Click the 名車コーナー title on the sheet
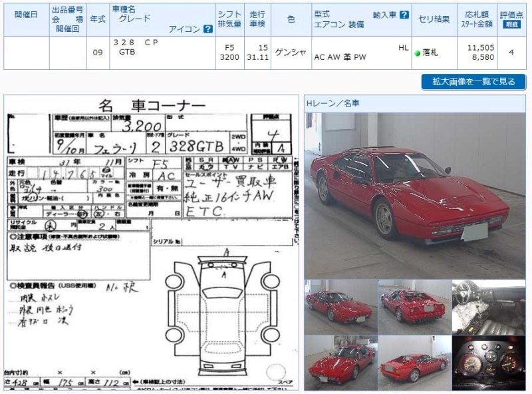 152,106
